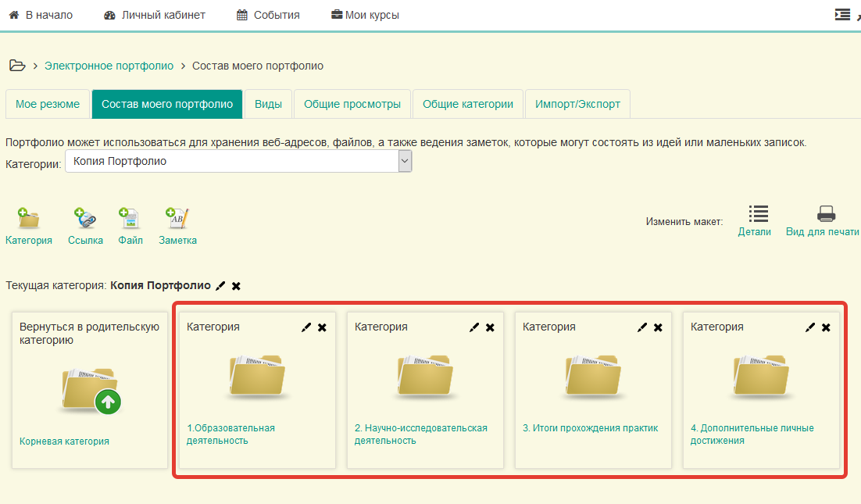Delete current category Копия Портфолио
Viewport: 861px width, 504px height.
click(x=236, y=286)
